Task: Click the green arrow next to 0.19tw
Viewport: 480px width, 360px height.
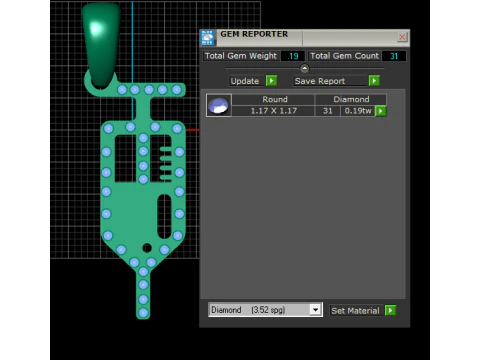Action: (381, 111)
